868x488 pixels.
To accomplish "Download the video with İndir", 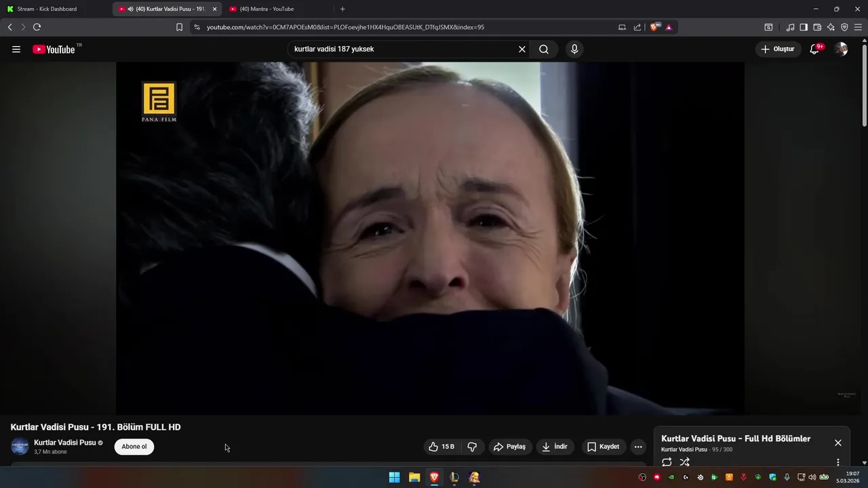I will [555, 447].
